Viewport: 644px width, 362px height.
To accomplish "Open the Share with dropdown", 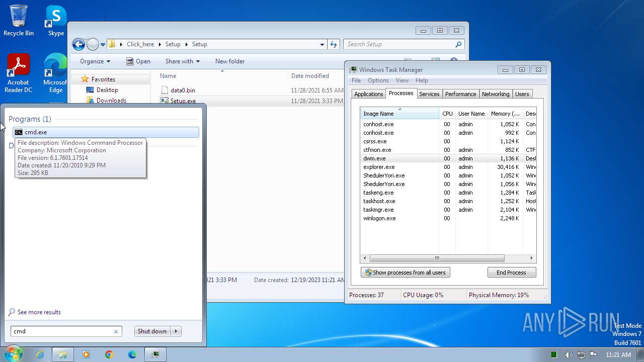I will pos(183,61).
